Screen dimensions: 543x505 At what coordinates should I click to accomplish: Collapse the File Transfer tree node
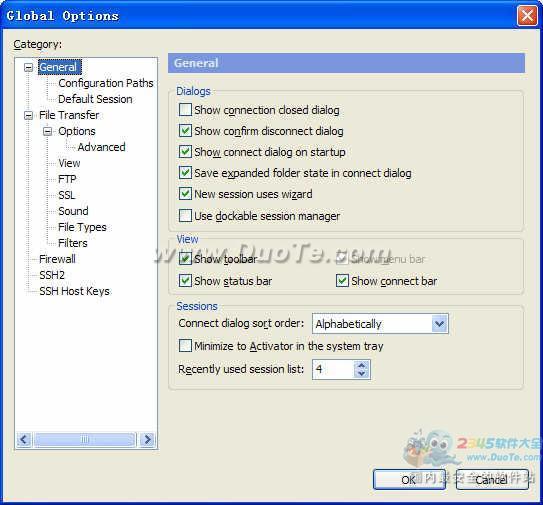point(28,115)
